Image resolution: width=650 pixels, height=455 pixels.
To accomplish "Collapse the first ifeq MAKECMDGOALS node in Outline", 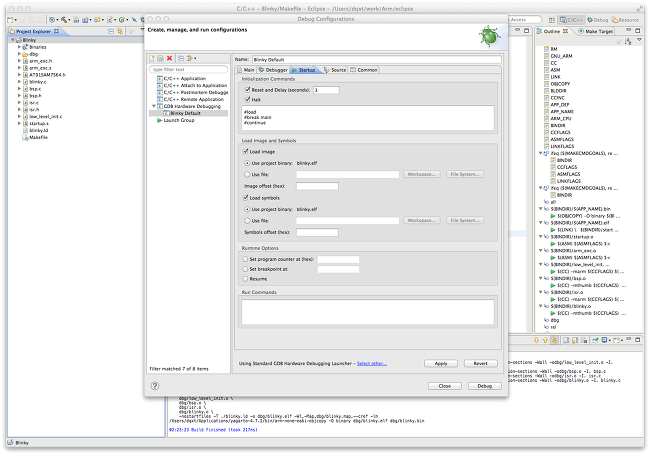I will pos(541,153).
